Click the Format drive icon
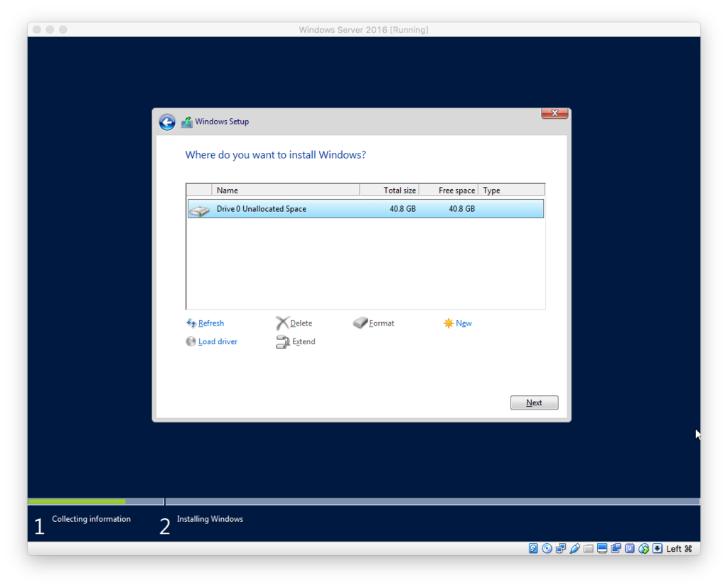 pyautogui.click(x=360, y=323)
